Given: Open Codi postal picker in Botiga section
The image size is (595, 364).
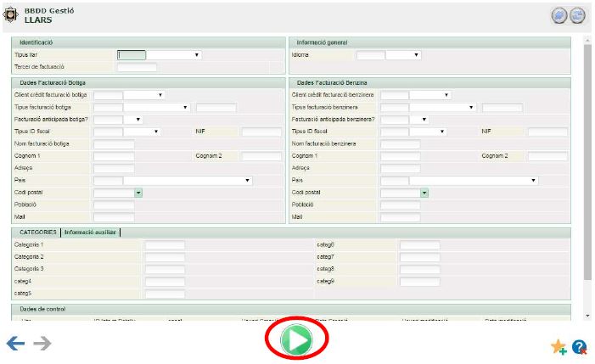Looking at the screenshot, I should click(x=138, y=193).
